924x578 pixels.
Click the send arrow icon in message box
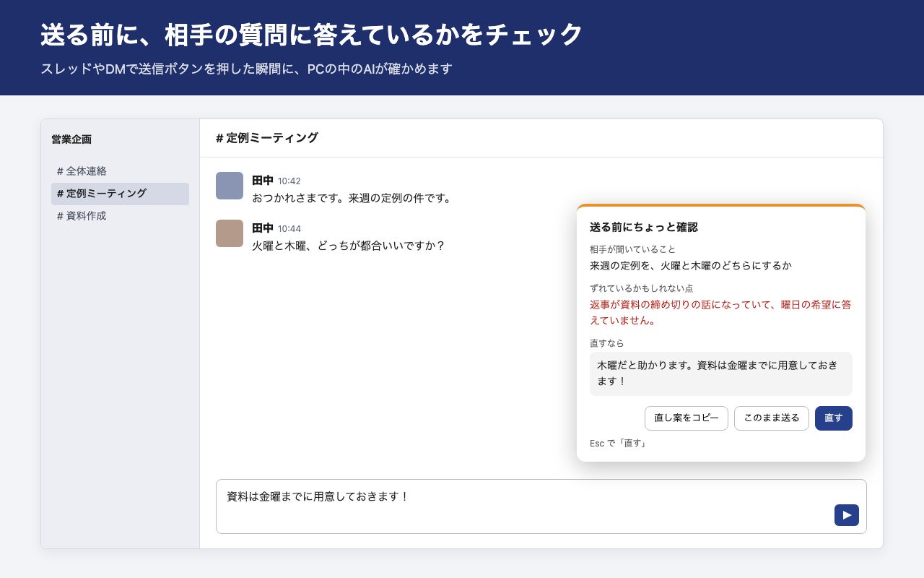coord(847,515)
